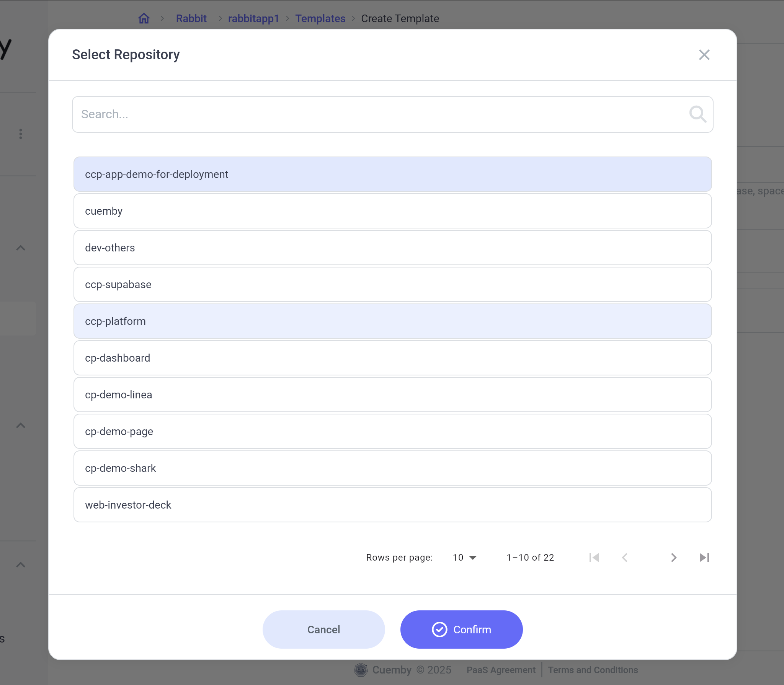Image resolution: width=784 pixels, height=685 pixels.
Task: Collapse the top sidebar section chevron
Action: click(21, 248)
